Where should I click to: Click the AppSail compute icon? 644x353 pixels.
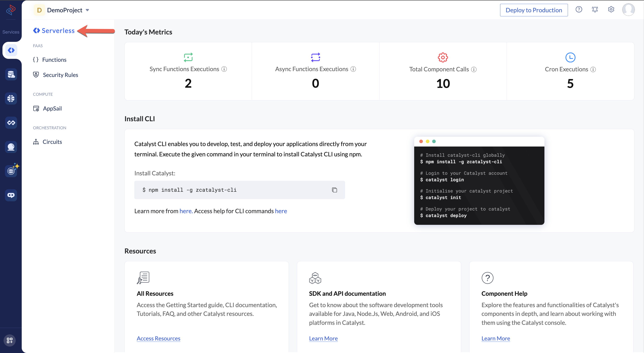point(36,108)
